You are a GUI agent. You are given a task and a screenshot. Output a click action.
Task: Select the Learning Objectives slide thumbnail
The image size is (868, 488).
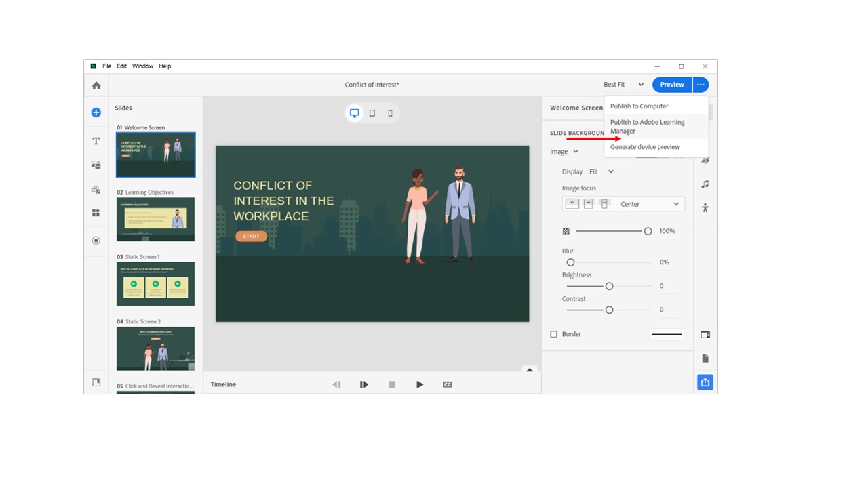(x=155, y=219)
